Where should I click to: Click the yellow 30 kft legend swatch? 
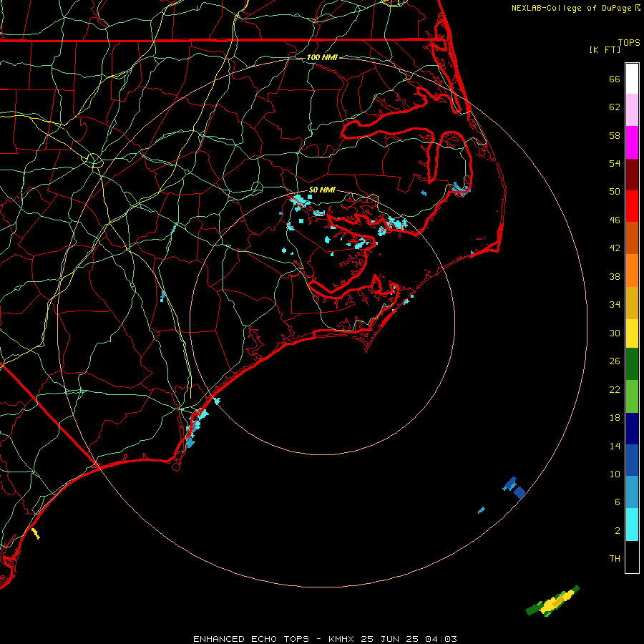coord(632,333)
